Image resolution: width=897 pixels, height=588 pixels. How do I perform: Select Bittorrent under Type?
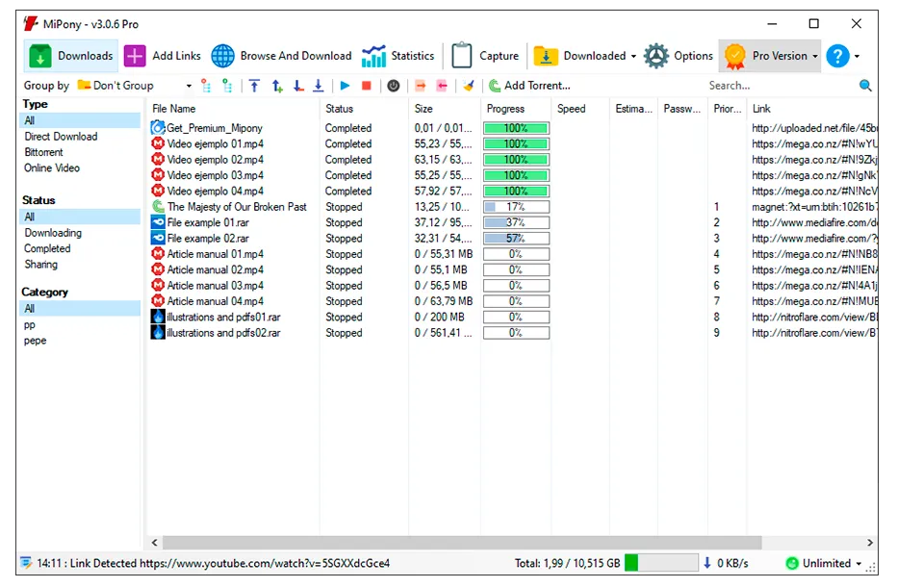43,152
